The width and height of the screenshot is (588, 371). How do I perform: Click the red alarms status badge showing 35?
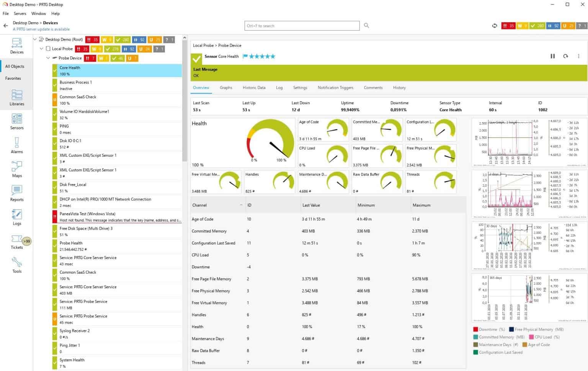(x=509, y=26)
